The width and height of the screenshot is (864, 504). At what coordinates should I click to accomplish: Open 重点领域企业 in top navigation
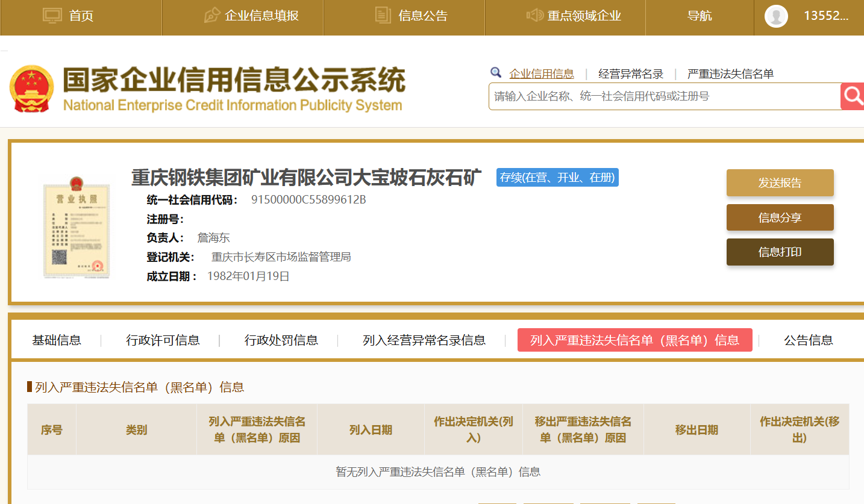[584, 16]
